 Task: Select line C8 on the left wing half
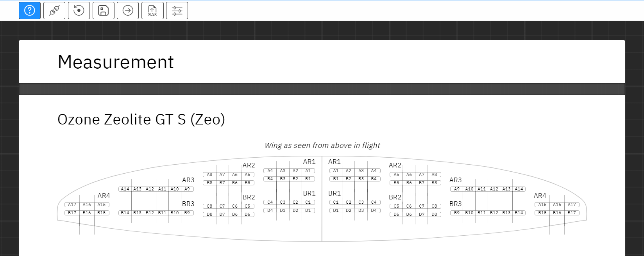click(x=209, y=206)
